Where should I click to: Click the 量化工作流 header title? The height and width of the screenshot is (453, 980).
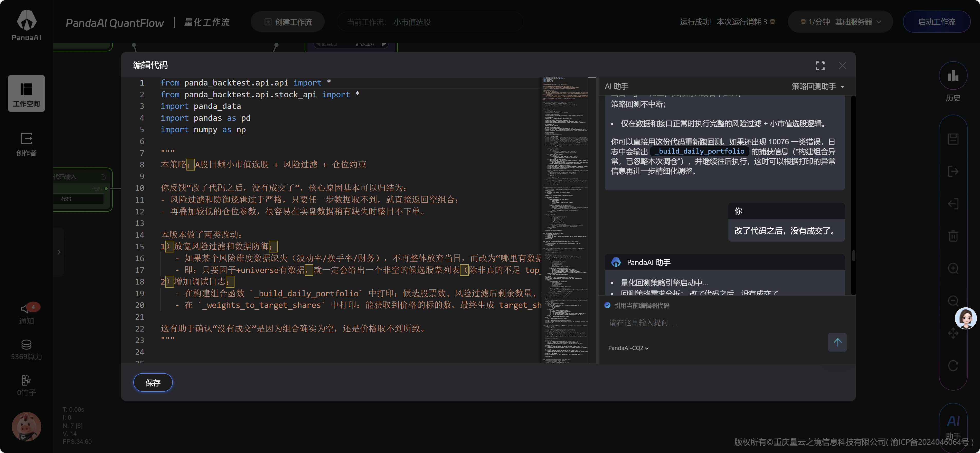(206, 22)
